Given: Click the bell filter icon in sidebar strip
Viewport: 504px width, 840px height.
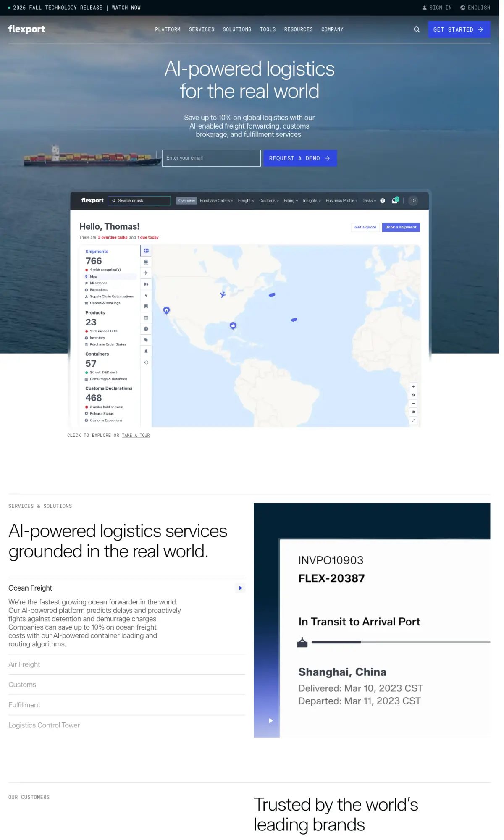Looking at the screenshot, I should pos(146,351).
